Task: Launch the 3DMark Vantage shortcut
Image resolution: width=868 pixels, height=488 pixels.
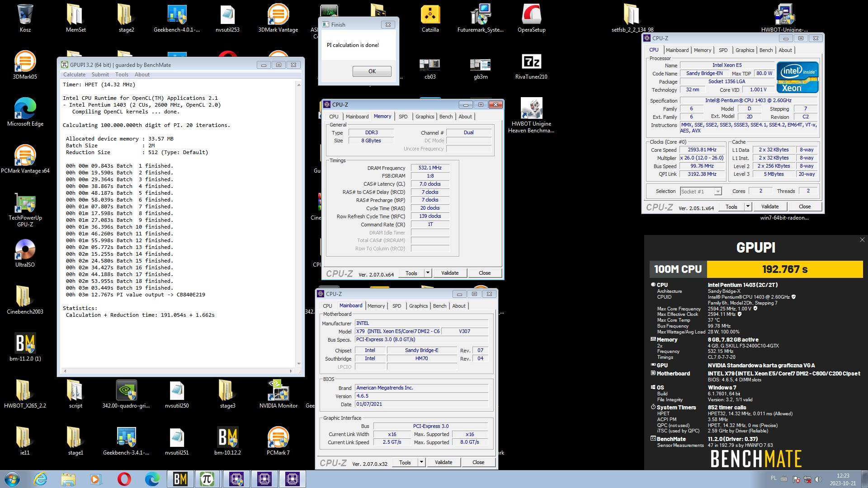Action: (278, 18)
